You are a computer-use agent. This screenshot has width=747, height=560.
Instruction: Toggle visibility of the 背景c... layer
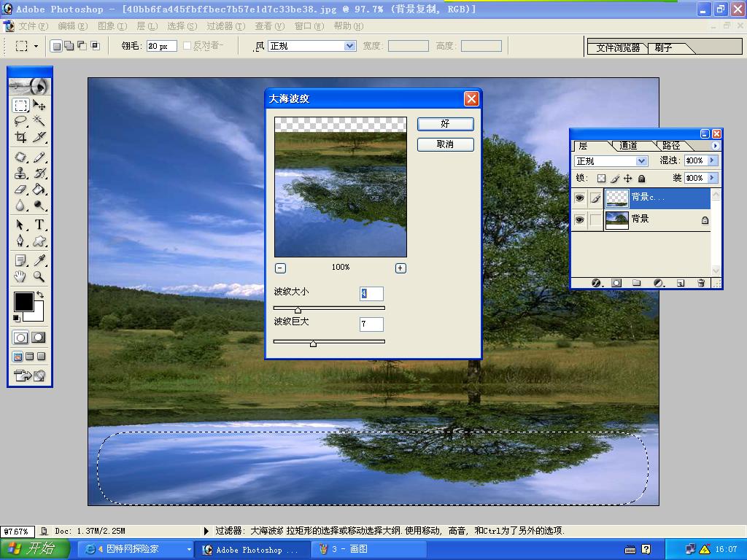pyautogui.click(x=580, y=198)
